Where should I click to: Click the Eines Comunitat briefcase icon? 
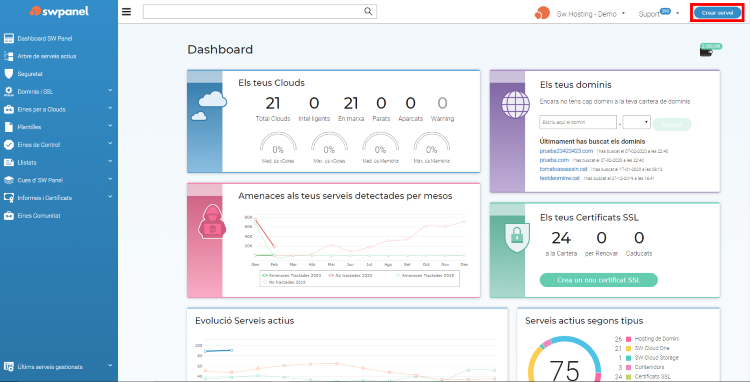[x=9, y=216]
